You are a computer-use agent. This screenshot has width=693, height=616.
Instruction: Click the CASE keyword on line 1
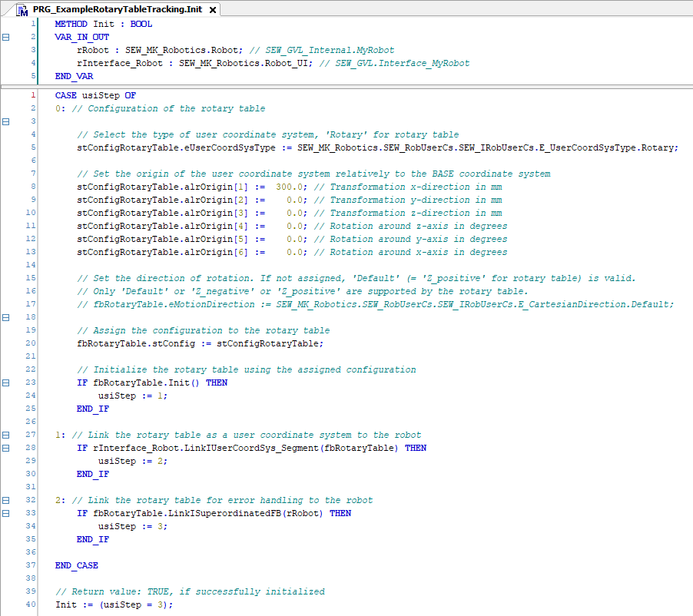67,95
